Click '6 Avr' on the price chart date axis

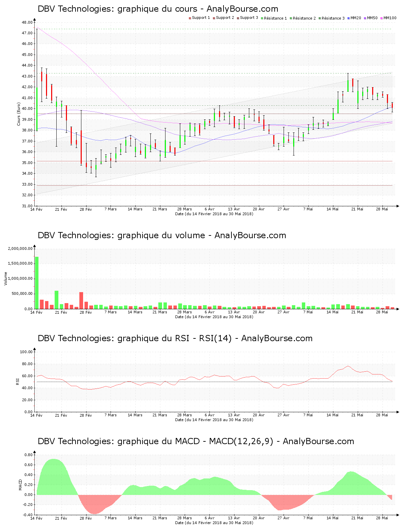click(x=209, y=209)
